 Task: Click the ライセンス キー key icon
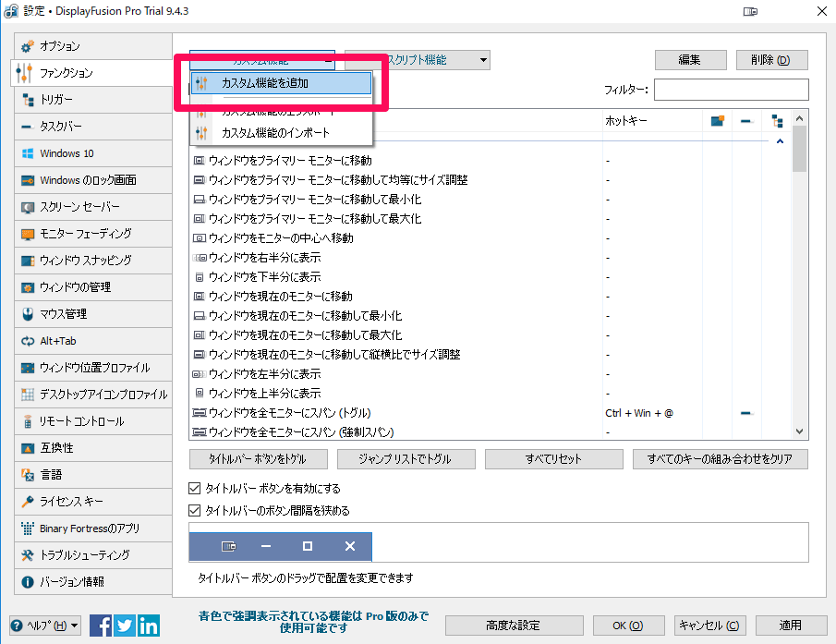28,502
